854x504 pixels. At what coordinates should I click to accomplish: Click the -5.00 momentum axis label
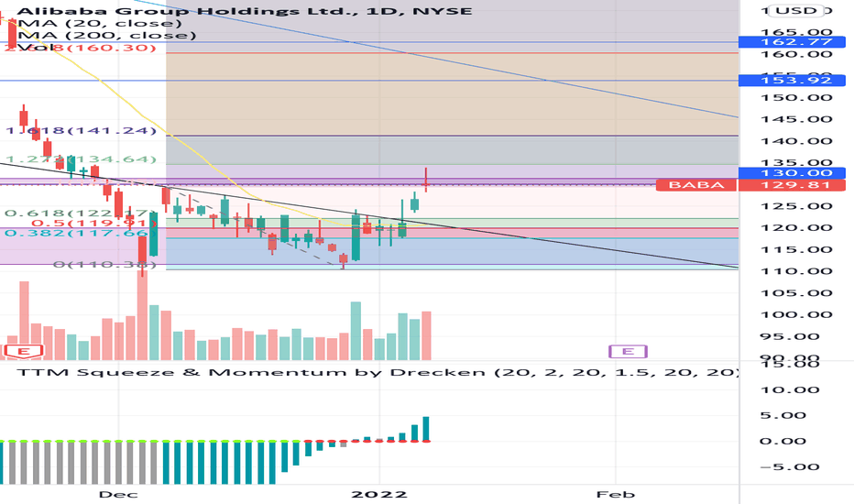[789, 467]
